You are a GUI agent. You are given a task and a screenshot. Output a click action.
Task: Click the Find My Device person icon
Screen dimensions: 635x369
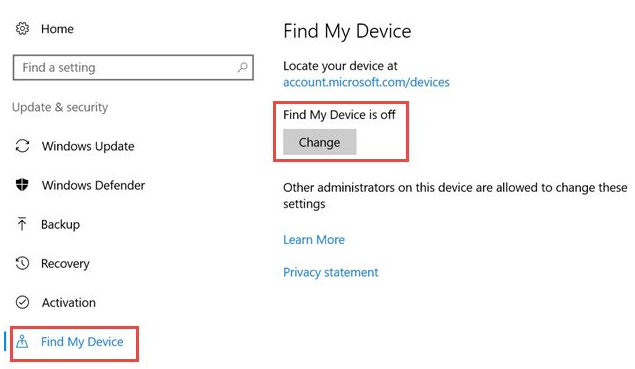point(22,341)
